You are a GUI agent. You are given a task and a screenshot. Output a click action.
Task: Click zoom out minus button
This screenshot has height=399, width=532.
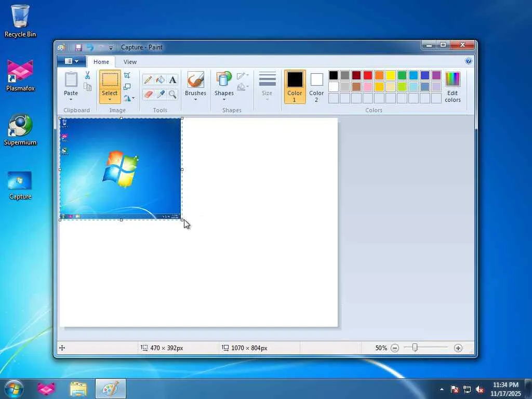(395, 348)
